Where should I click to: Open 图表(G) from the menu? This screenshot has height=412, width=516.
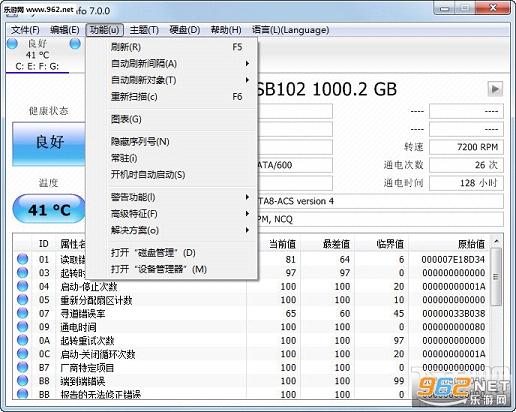(x=171, y=119)
